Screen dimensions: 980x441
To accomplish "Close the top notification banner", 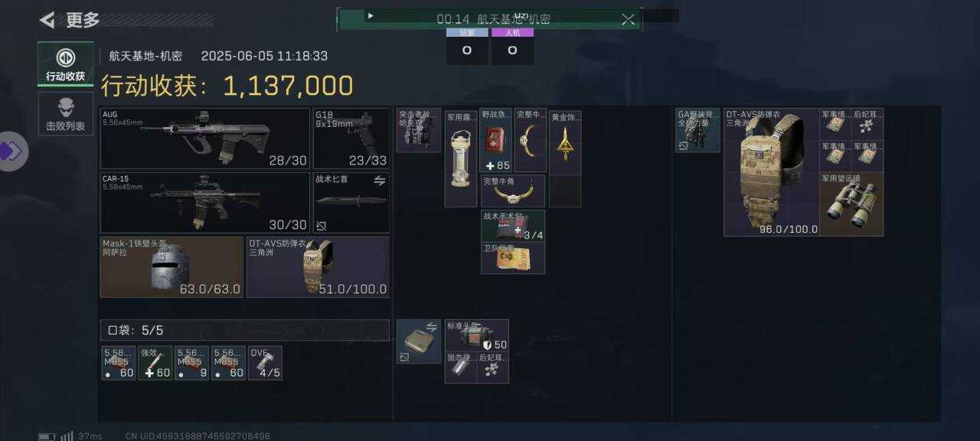I will [x=628, y=19].
